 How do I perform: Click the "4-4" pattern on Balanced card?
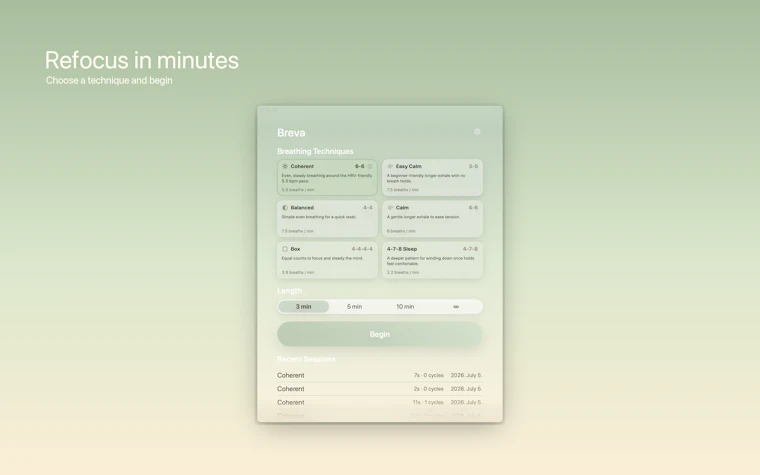coord(368,207)
